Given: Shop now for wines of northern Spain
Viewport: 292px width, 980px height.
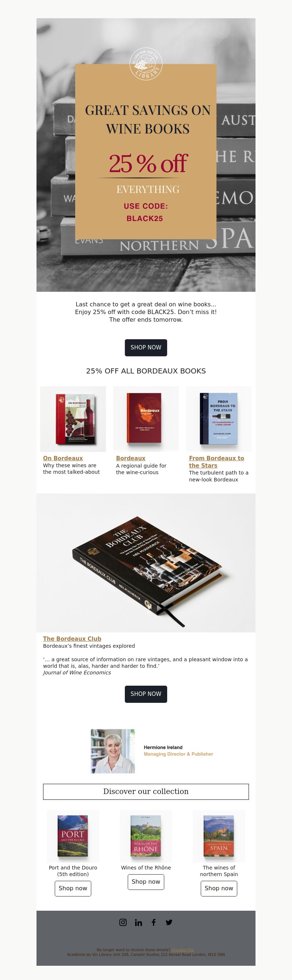Looking at the screenshot, I should coord(219,888).
